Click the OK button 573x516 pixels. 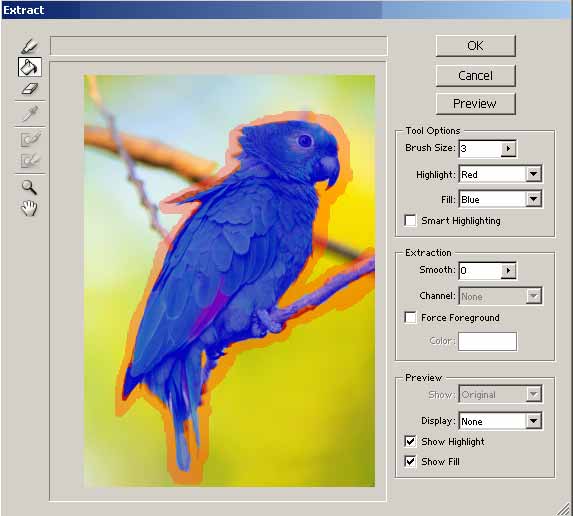click(475, 46)
